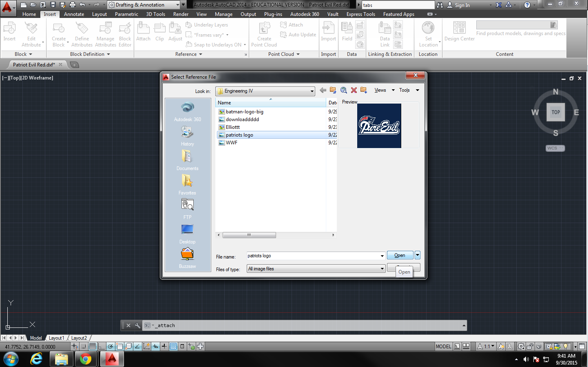Screen dimensions: 588x367
Task: Click the Create Block tool
Action: [59, 35]
